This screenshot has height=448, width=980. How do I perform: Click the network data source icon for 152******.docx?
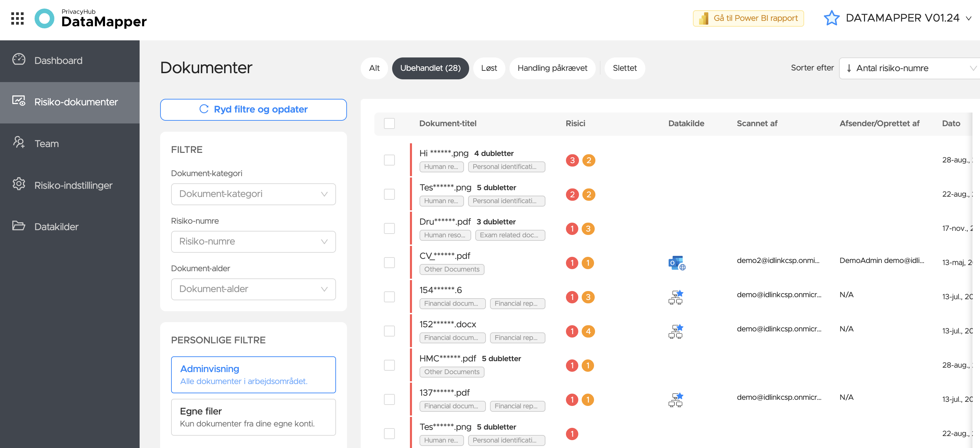pos(676,331)
